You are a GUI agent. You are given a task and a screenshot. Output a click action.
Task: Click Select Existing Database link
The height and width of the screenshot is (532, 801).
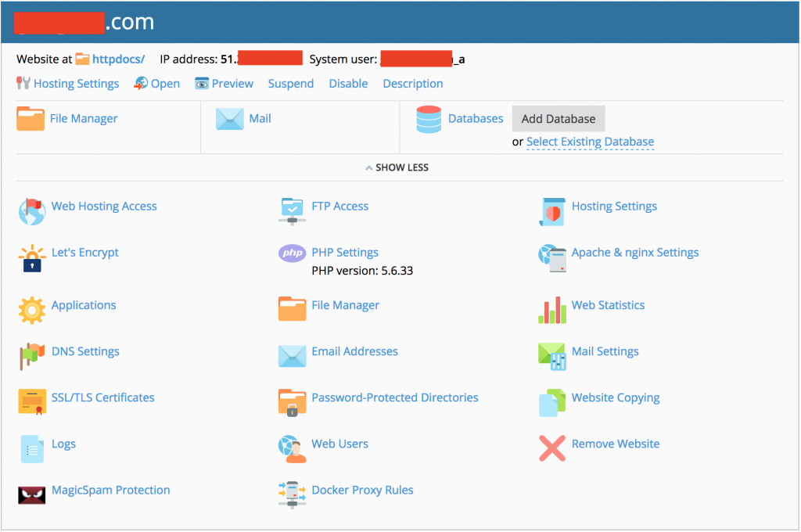click(590, 142)
